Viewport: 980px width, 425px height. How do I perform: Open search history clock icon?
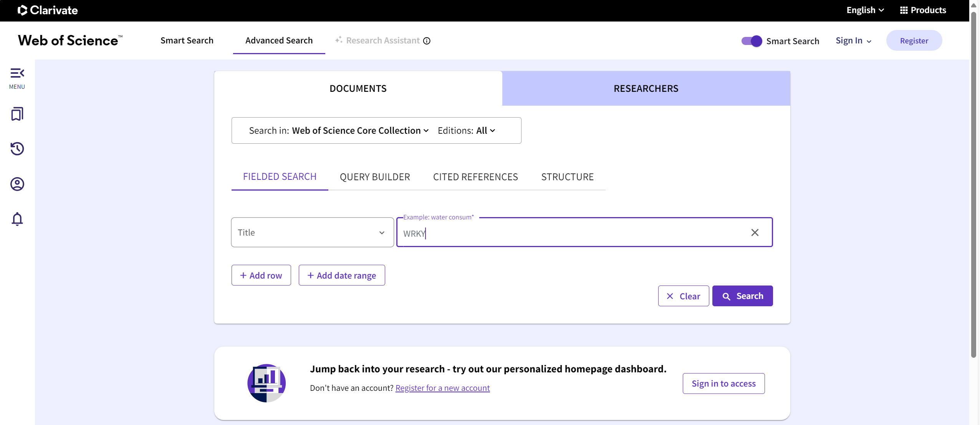pos(17,149)
